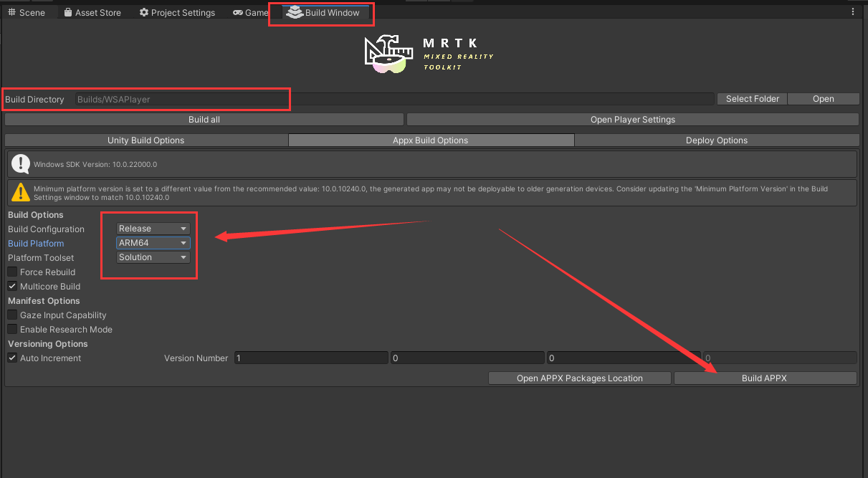Click the Windows SDK Version text
Screen dimensions: 868x478
point(95,164)
